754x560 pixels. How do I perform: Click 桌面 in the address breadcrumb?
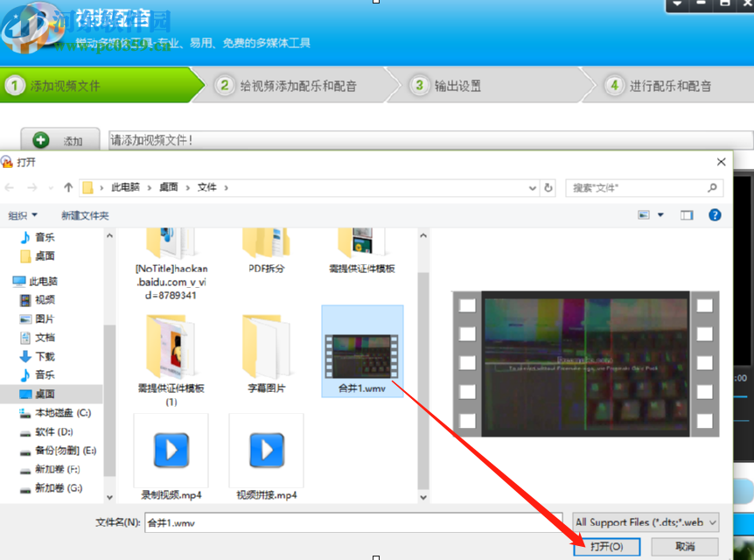pyautogui.click(x=168, y=187)
